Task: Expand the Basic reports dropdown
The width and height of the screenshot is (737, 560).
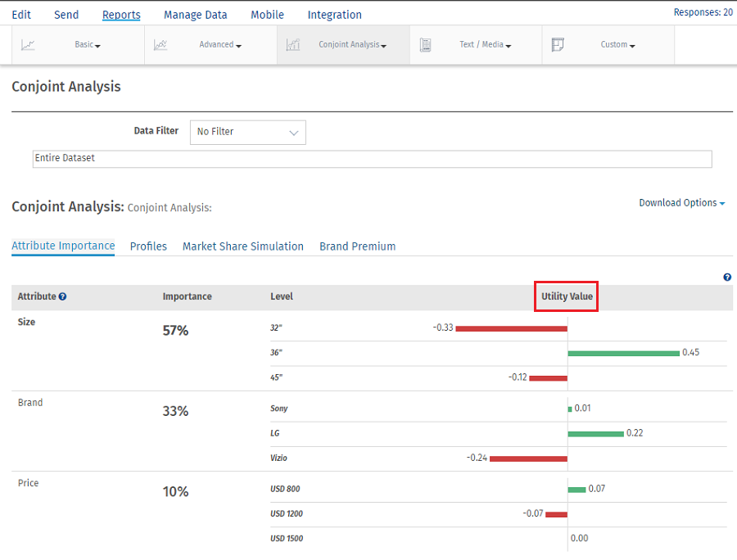Action: coord(88,45)
